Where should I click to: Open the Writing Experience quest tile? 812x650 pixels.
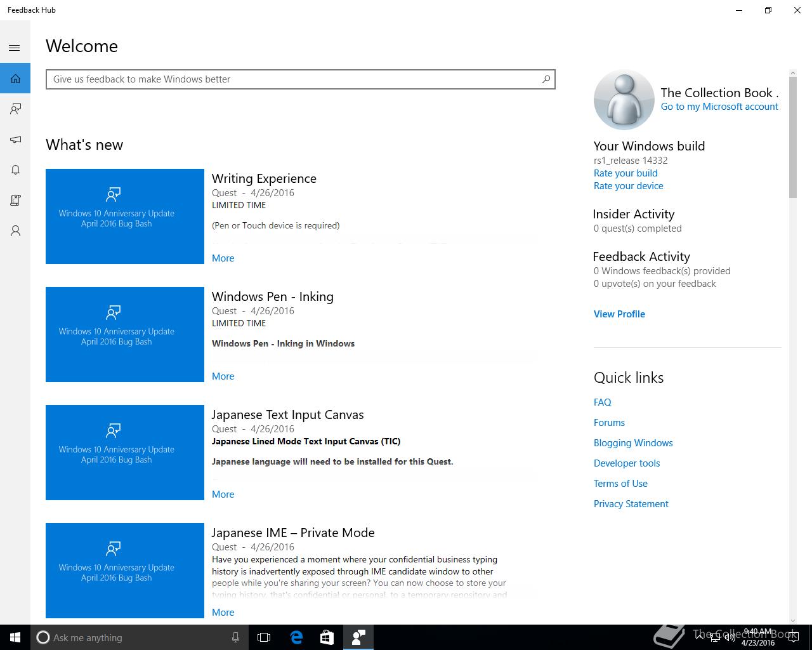(125, 216)
